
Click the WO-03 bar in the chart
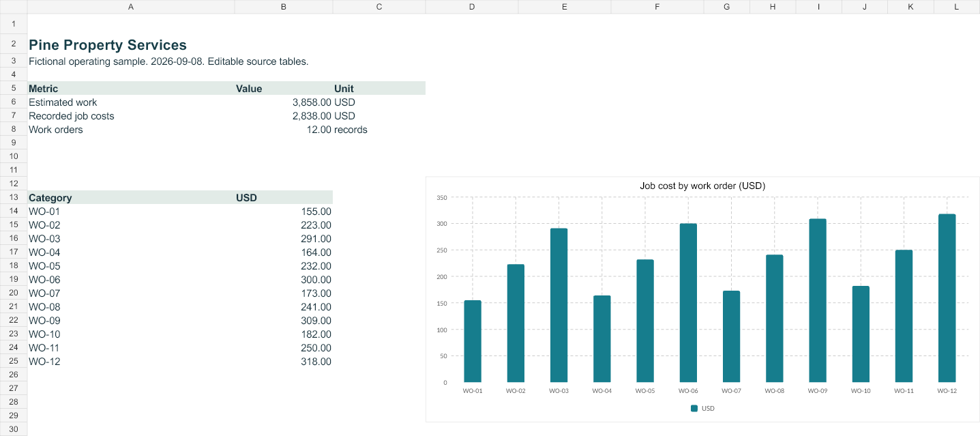tap(559, 305)
